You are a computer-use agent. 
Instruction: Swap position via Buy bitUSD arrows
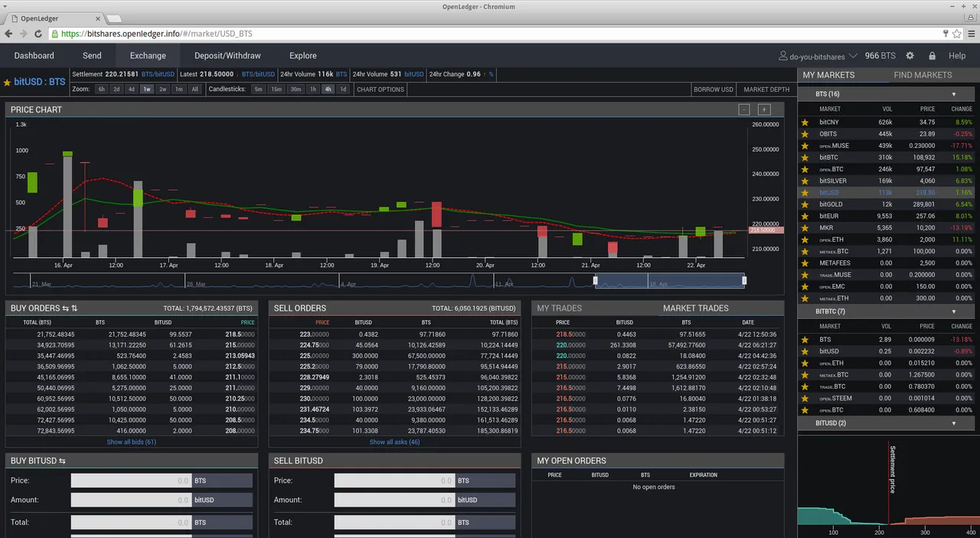tap(62, 461)
